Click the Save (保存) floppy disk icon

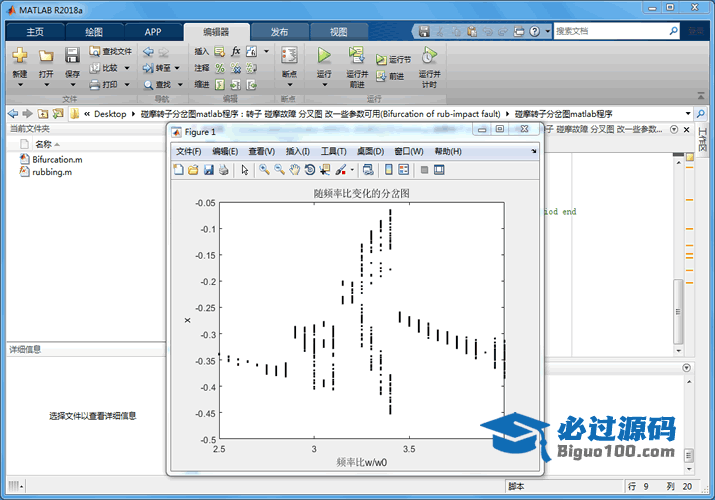[x=72, y=56]
